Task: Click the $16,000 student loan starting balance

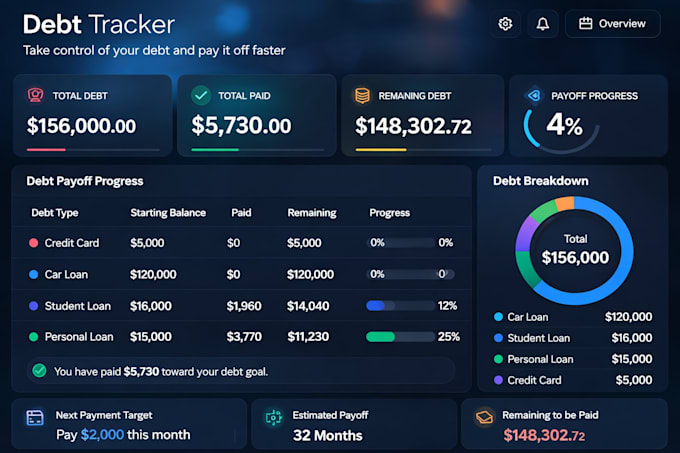Action: coord(150,306)
